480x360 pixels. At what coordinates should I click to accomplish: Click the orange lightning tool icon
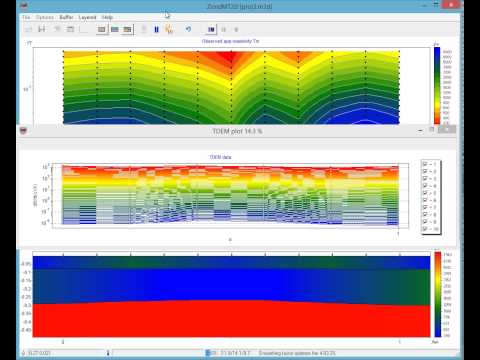[x=169, y=29]
